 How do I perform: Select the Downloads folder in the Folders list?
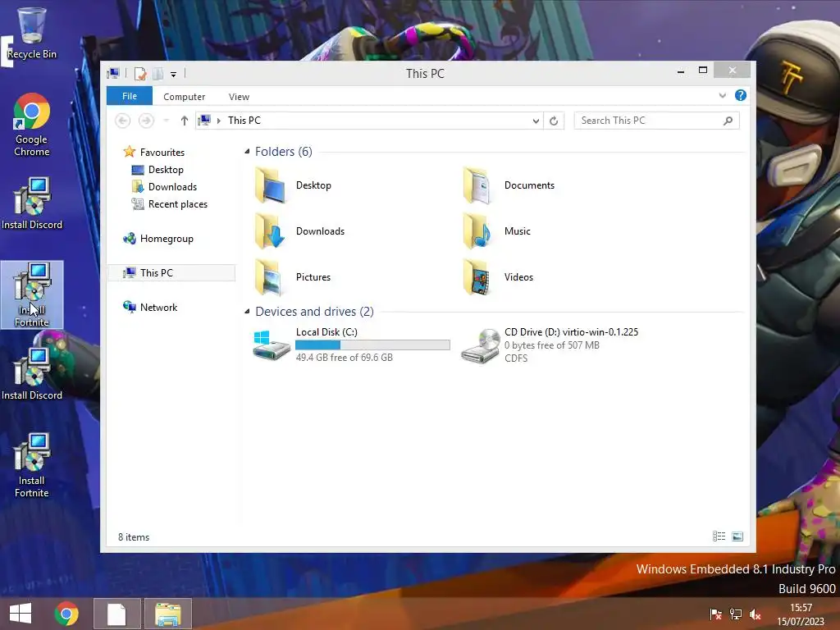(299, 231)
